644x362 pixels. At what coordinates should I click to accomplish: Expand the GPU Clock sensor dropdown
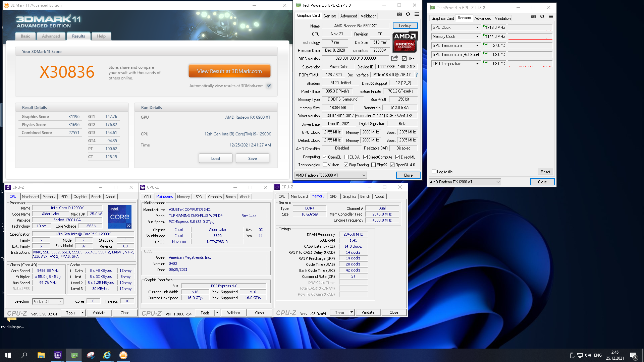point(477,27)
